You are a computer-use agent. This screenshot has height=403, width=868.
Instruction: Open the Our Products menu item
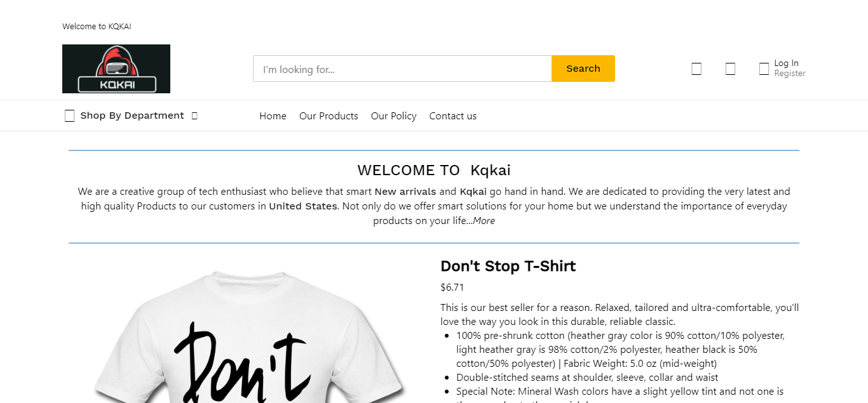coord(329,116)
